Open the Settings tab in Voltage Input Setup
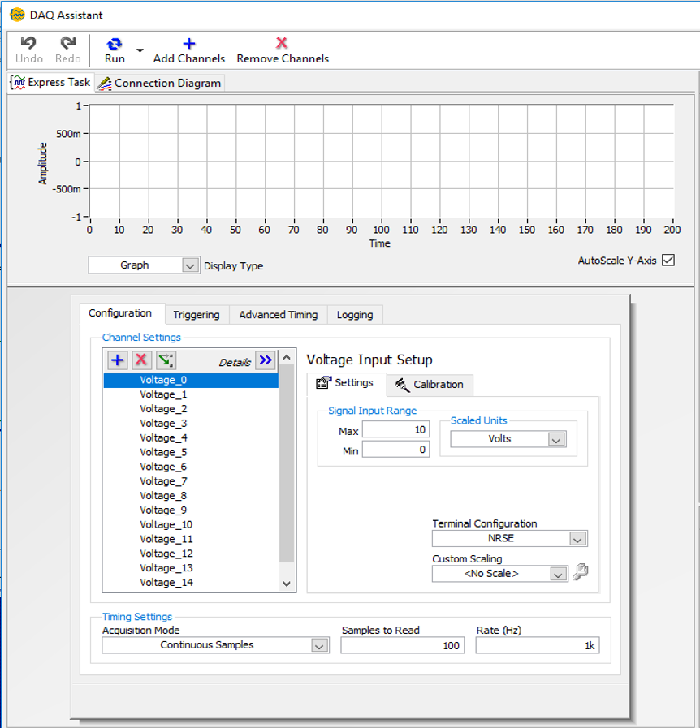Viewport: 700px width, 728px height. (346, 384)
